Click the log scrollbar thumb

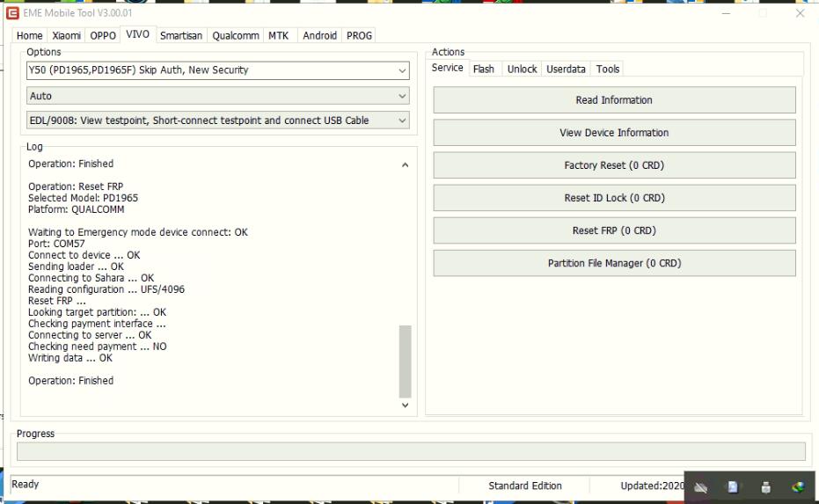point(405,362)
